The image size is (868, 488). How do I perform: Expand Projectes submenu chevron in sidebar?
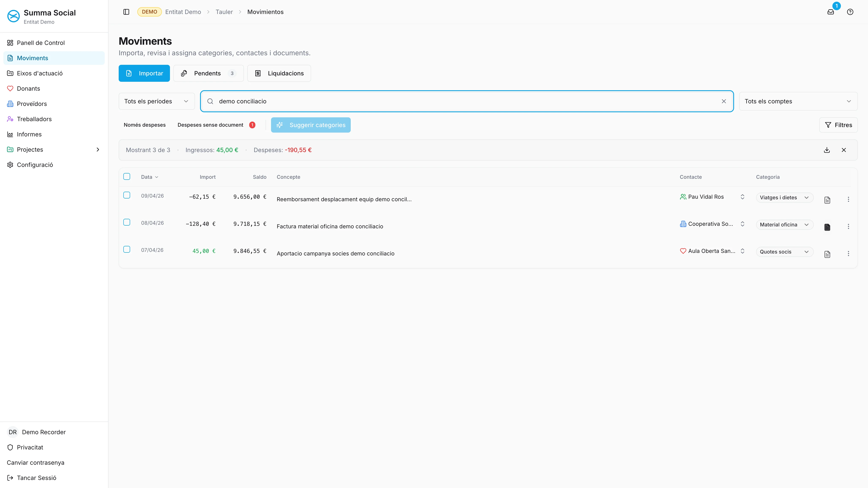point(98,150)
